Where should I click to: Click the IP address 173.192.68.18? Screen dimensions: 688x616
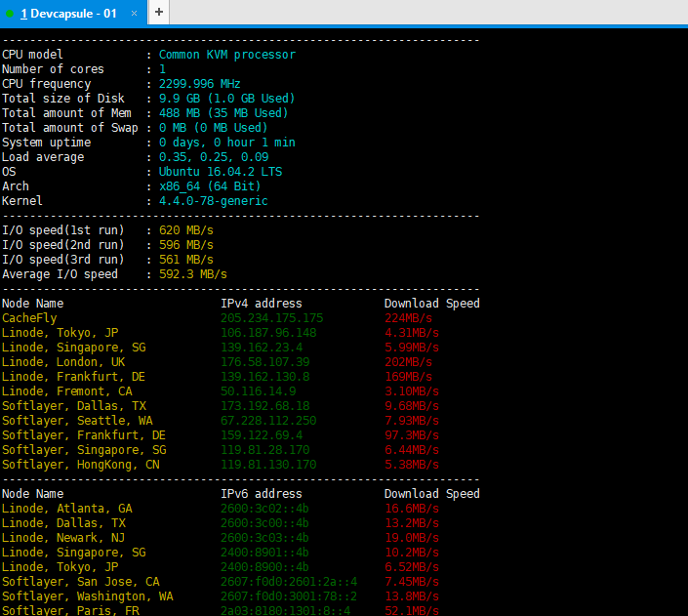click(265, 406)
